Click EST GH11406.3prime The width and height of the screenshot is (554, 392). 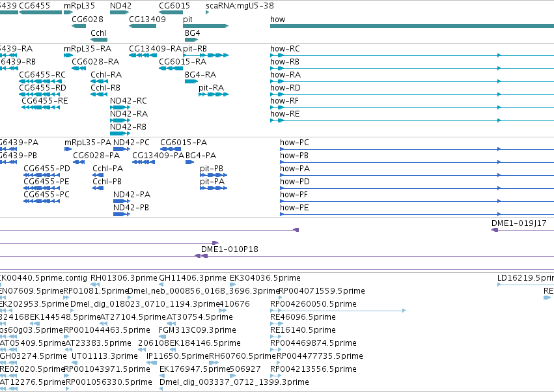pos(193,278)
